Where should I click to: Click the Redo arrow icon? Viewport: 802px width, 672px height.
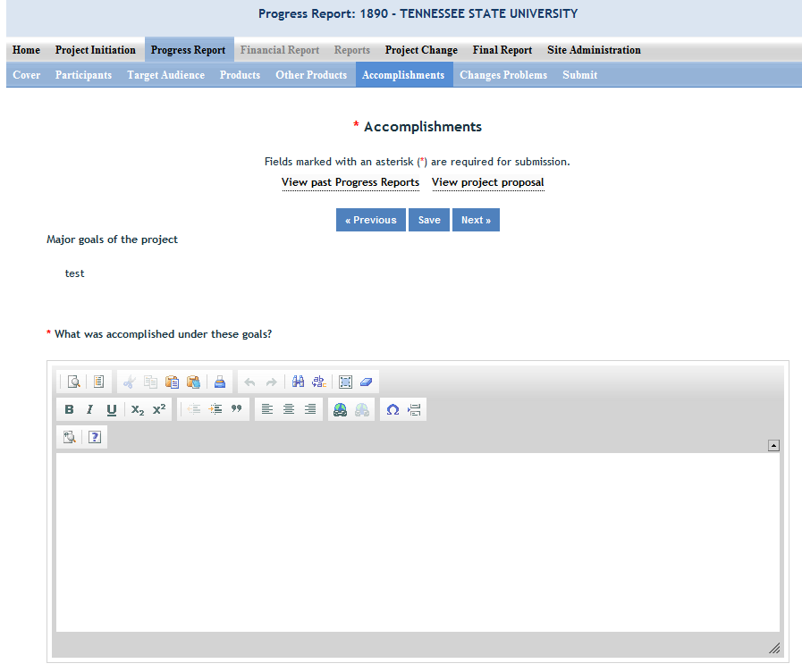pos(271,382)
